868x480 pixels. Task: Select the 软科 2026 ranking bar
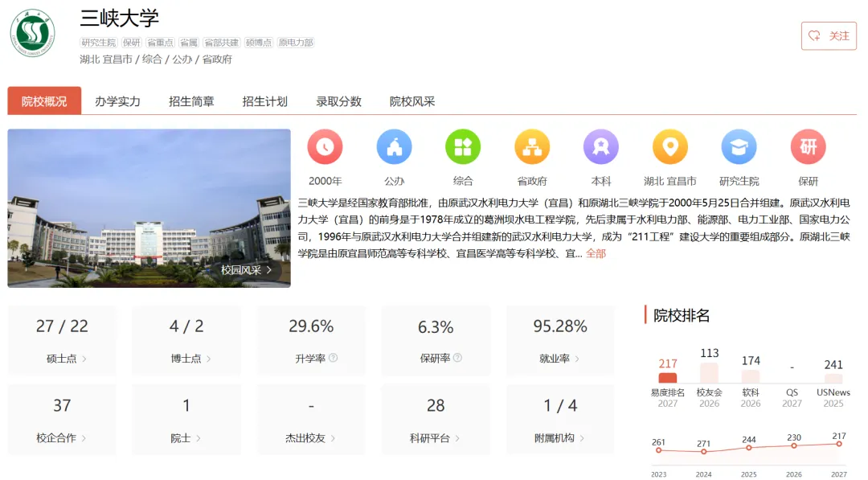point(751,376)
